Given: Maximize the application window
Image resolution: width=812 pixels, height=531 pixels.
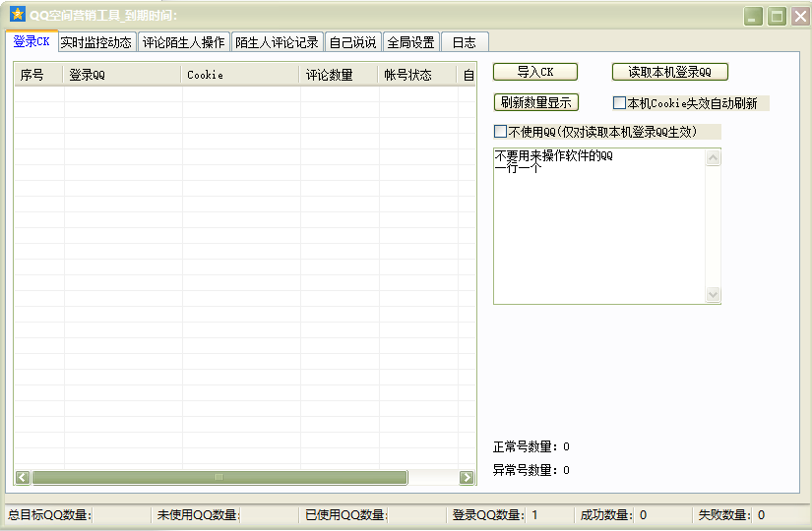Looking at the screenshot, I should pos(777,16).
